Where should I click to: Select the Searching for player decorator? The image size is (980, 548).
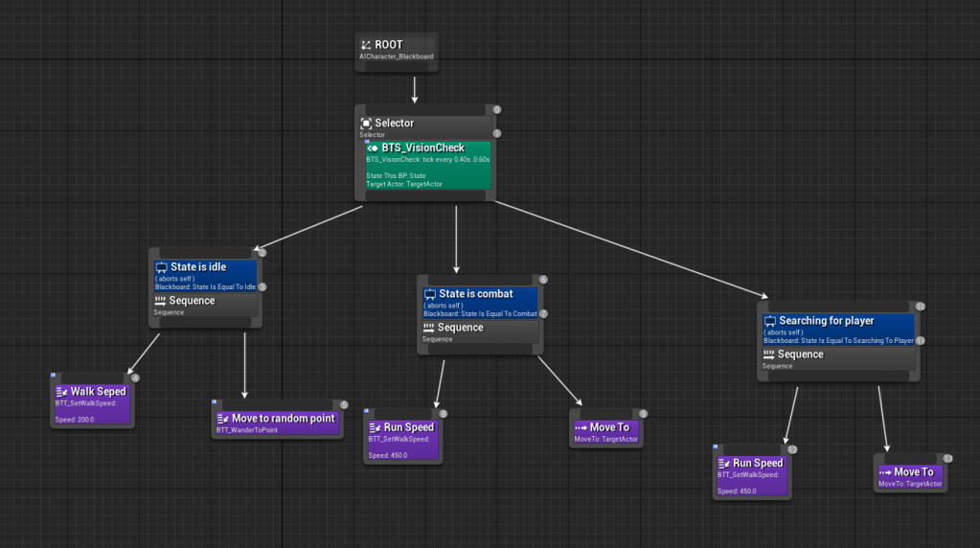click(838, 328)
